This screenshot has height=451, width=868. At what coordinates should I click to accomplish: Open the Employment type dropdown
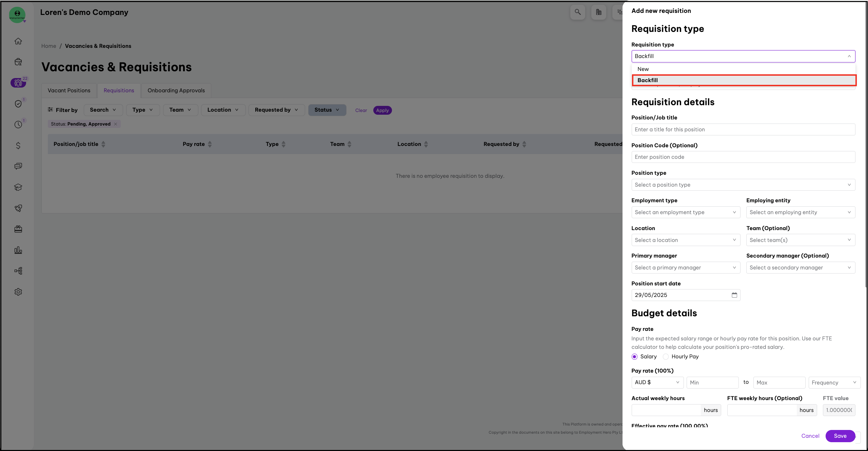point(685,212)
